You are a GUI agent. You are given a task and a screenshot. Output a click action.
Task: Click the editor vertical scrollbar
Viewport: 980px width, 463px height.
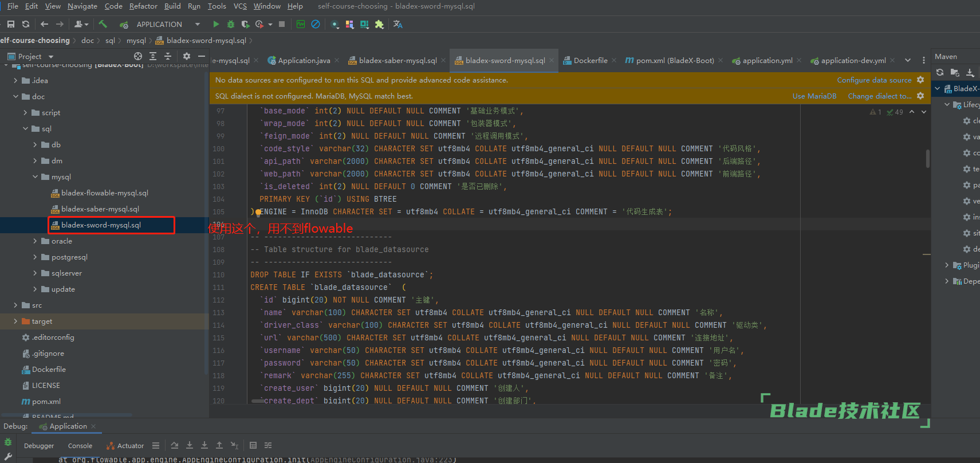point(927,158)
